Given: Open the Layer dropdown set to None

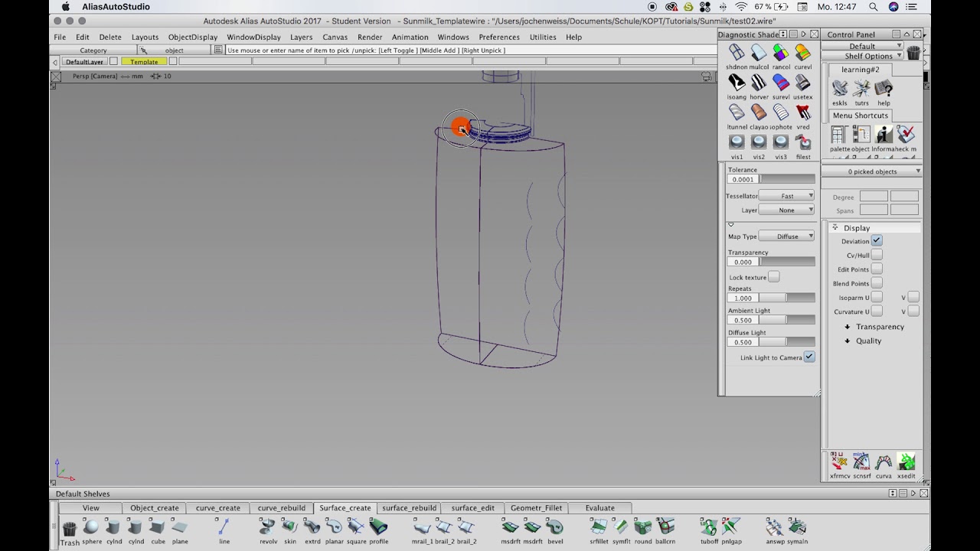Looking at the screenshot, I should [x=787, y=210].
